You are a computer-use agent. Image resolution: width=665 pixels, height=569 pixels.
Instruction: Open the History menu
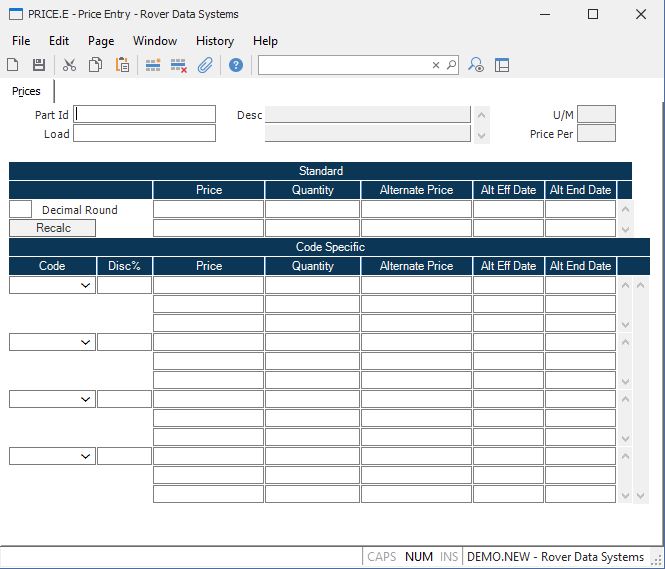coord(214,41)
